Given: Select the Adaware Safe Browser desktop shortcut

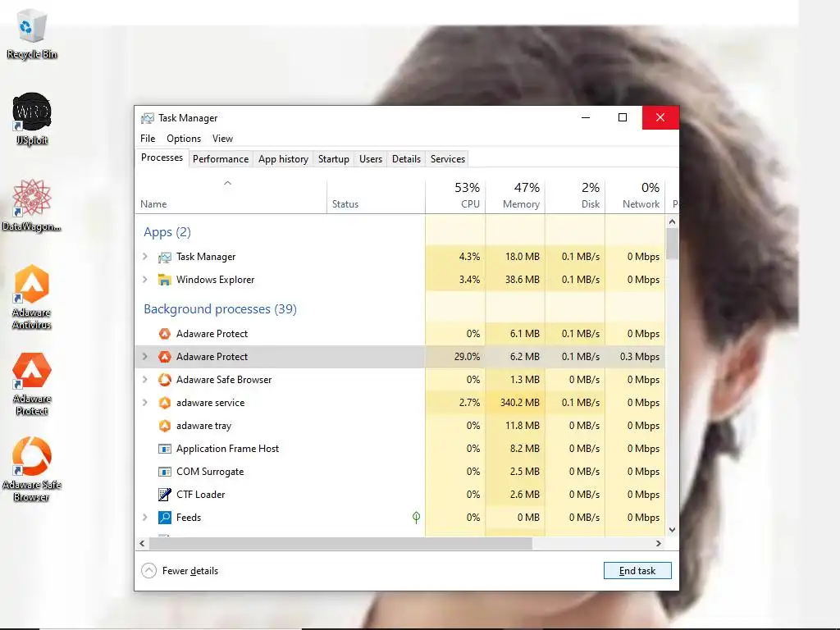Looking at the screenshot, I should coord(32,470).
